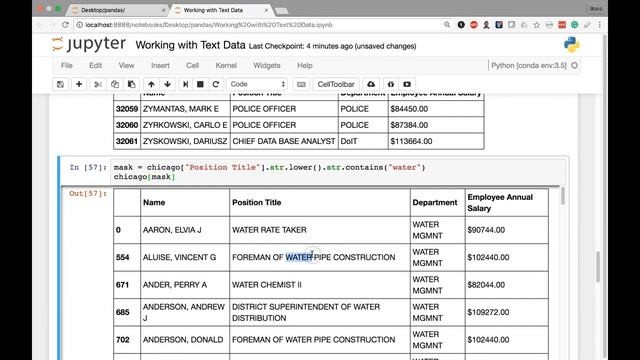Bookmark page with star icon
This screenshot has width=640, height=360.
click(537, 25)
